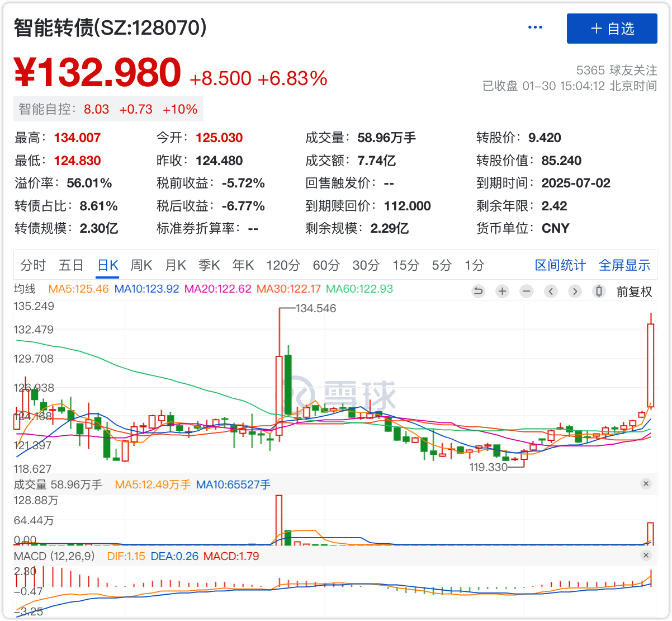672x621 pixels.
Task: Switch to the 60分 interval tab
Action: pos(326,265)
